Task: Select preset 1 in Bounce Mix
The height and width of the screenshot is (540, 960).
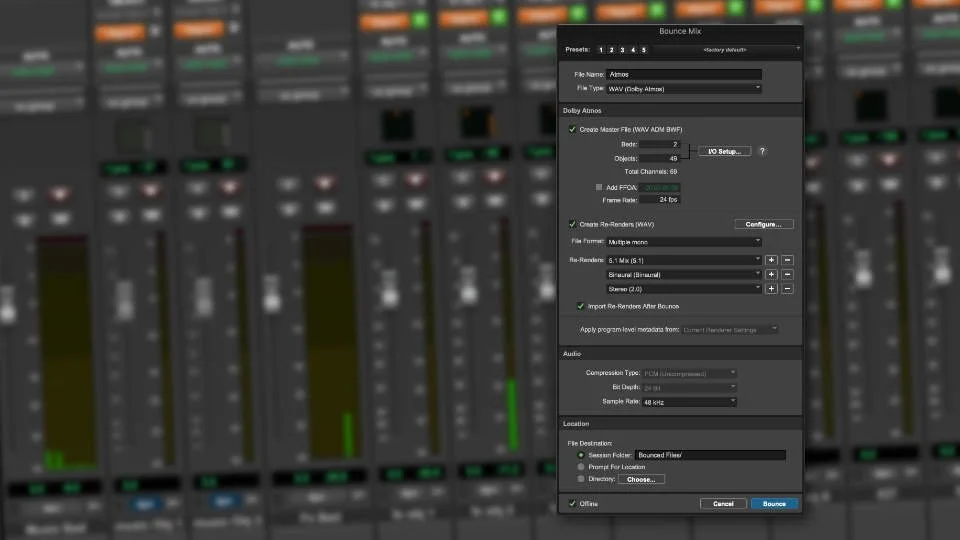Action: click(x=601, y=50)
